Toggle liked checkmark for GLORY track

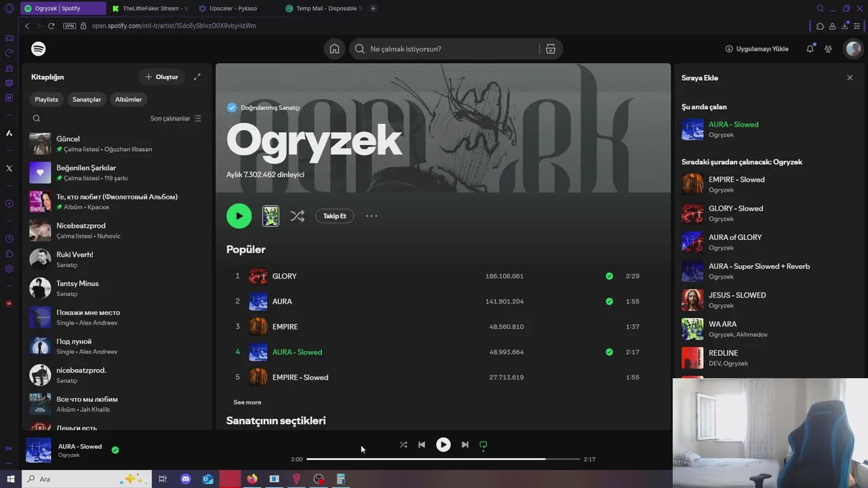[609, 276]
